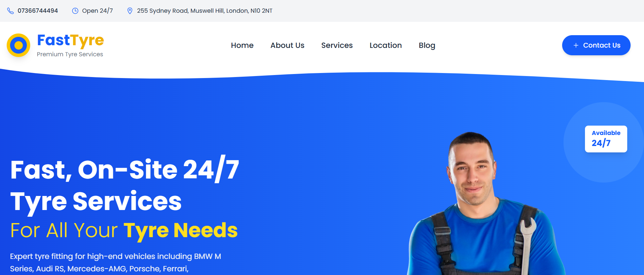Click the clock icon beside Open 24/7
This screenshot has width=644, height=275.
coord(75,11)
